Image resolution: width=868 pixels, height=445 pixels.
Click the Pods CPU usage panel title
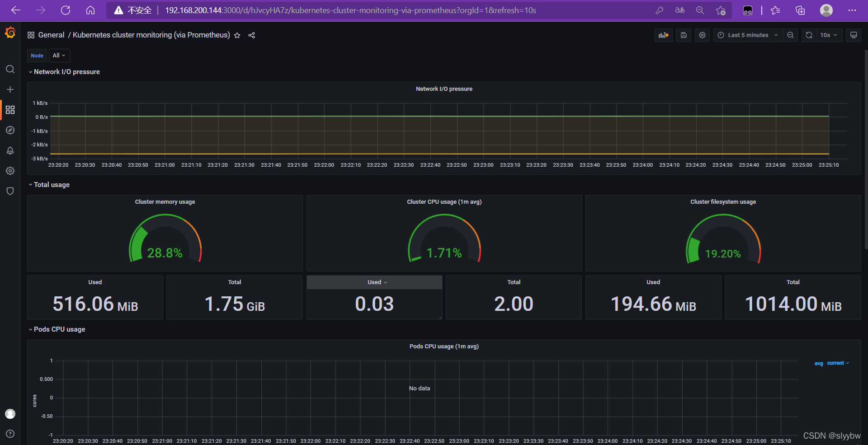coord(444,347)
